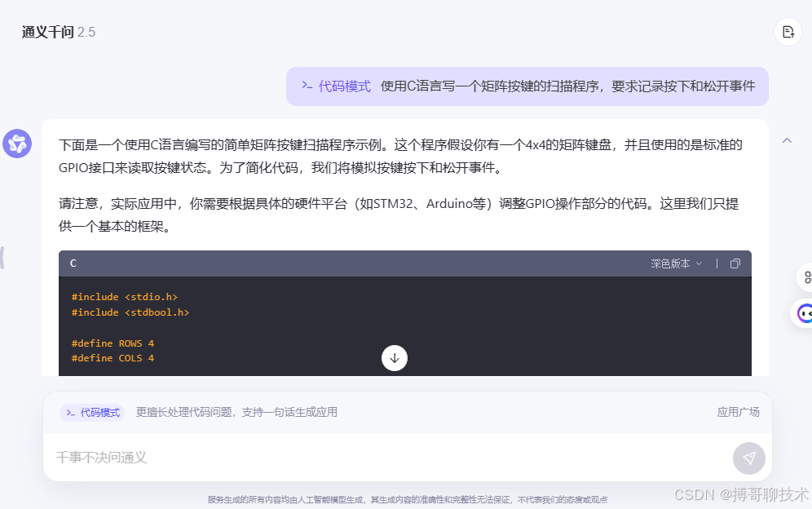Viewport: 812px width, 509px height.
Task: Click the floating robot assistant icon at right edge
Action: [804, 313]
